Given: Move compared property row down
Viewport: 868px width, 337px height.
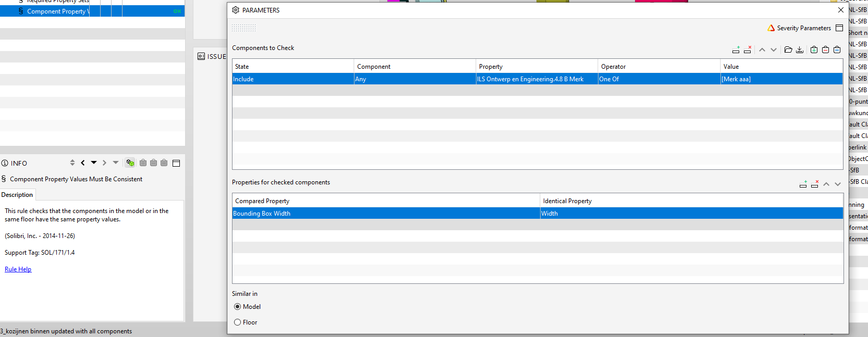Looking at the screenshot, I should [x=838, y=184].
